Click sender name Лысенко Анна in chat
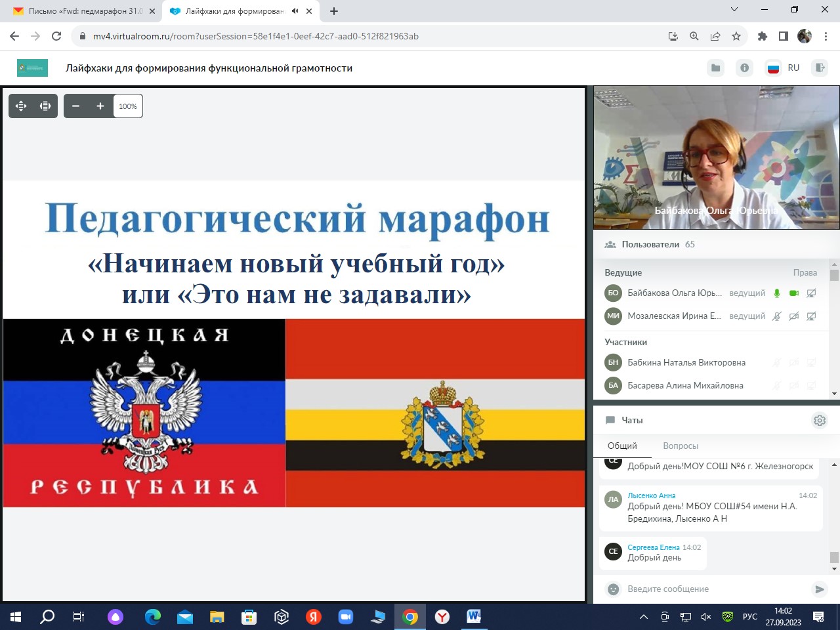The width and height of the screenshot is (840, 630). coord(651,495)
